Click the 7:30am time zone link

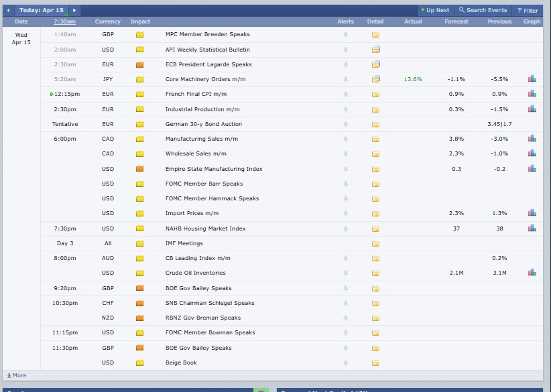tap(64, 21)
